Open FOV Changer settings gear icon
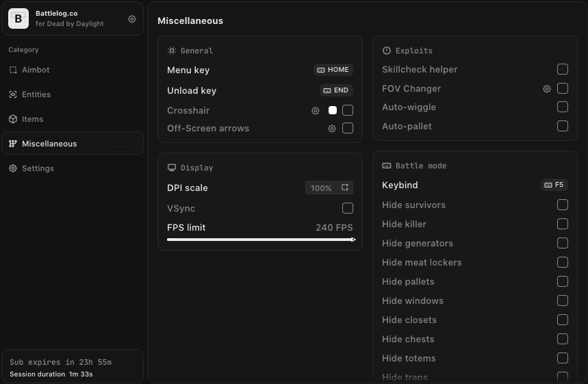Image resolution: width=588 pixels, height=384 pixels. [547, 89]
